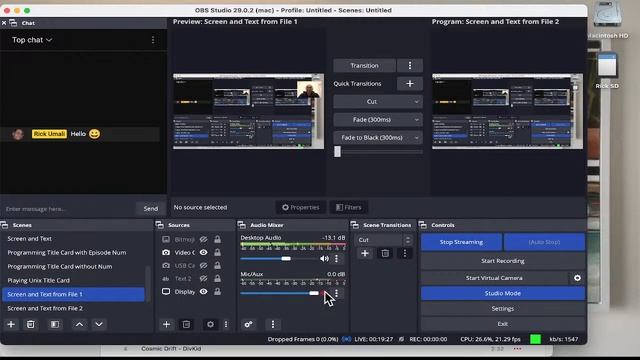Hide the Video Capture source eye

click(203, 253)
